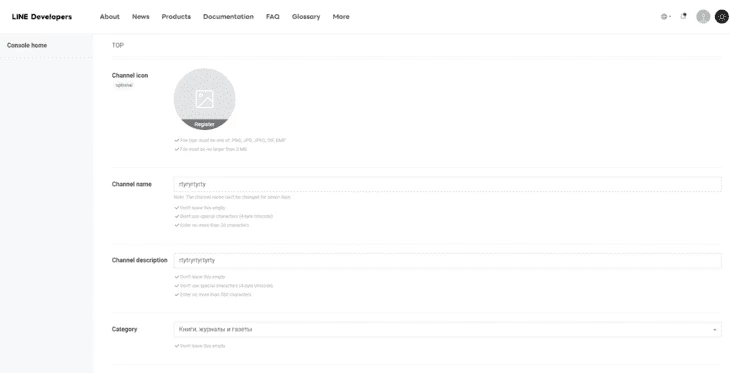Click the image placeholder in Channel icon
730x373 pixels.
click(204, 99)
